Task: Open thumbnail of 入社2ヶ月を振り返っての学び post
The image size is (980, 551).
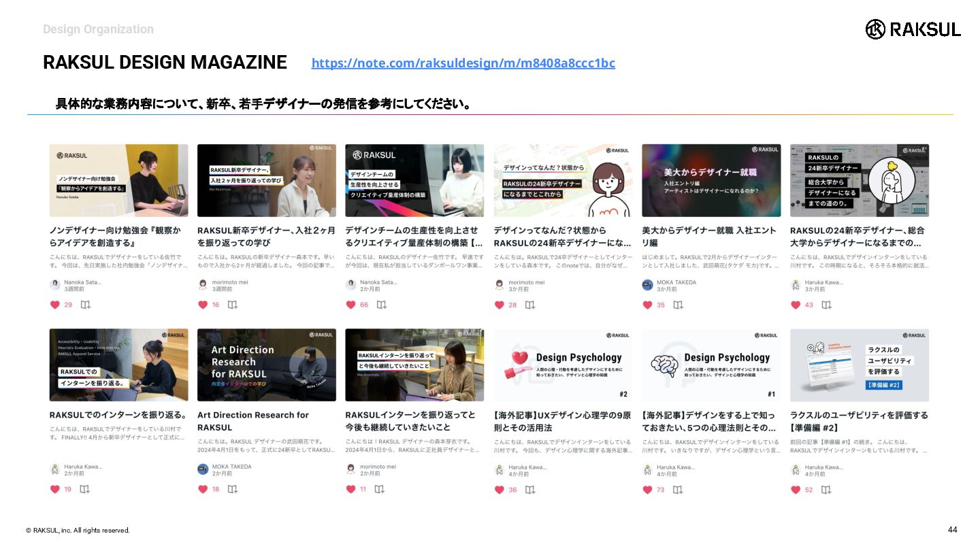Action: [267, 180]
